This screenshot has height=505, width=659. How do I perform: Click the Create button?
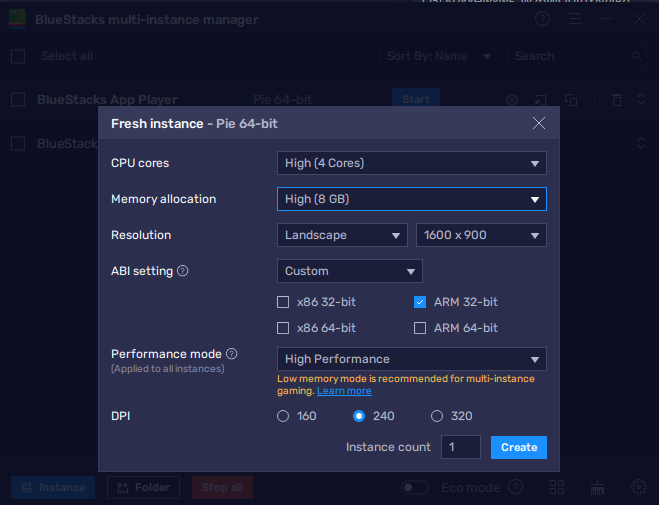[519, 447]
